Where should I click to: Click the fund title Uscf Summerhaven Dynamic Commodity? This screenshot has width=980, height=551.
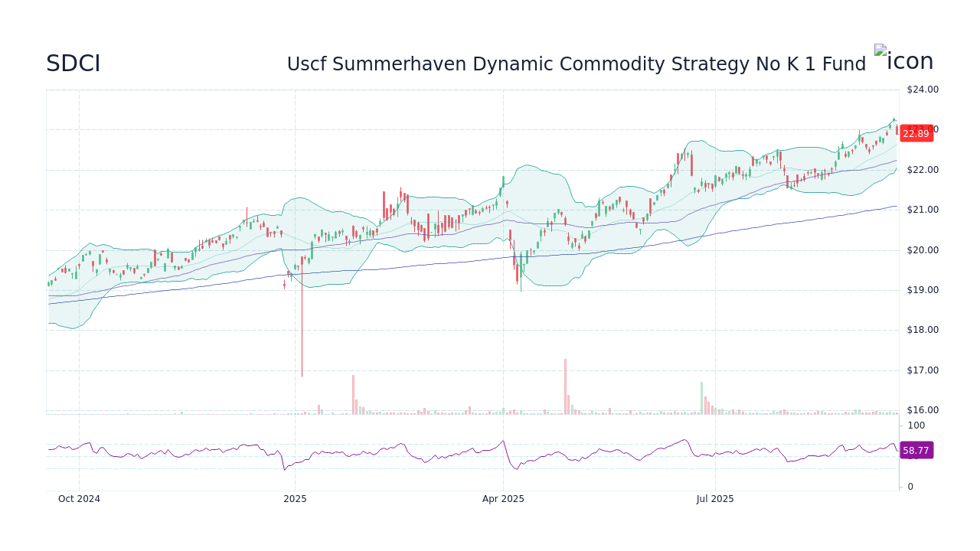(576, 64)
